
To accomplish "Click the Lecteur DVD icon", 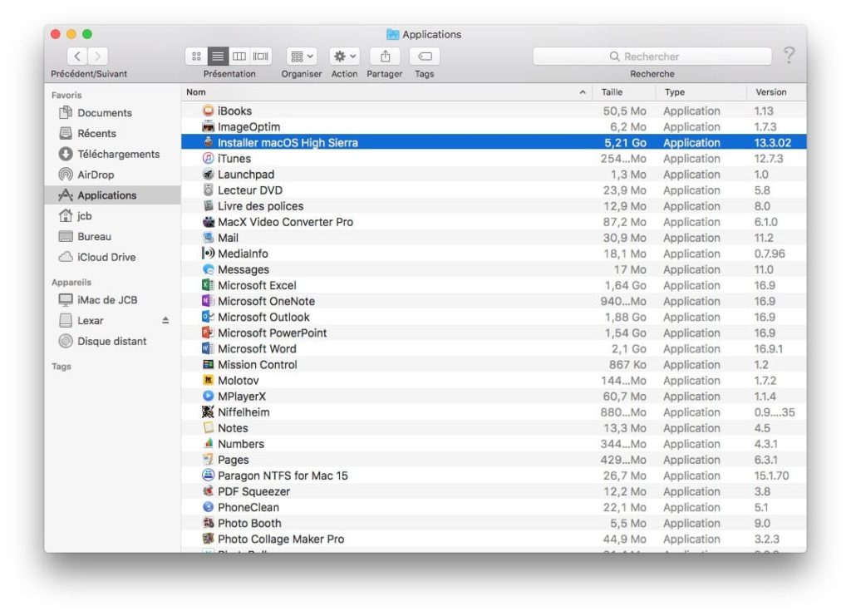I will click(x=208, y=190).
